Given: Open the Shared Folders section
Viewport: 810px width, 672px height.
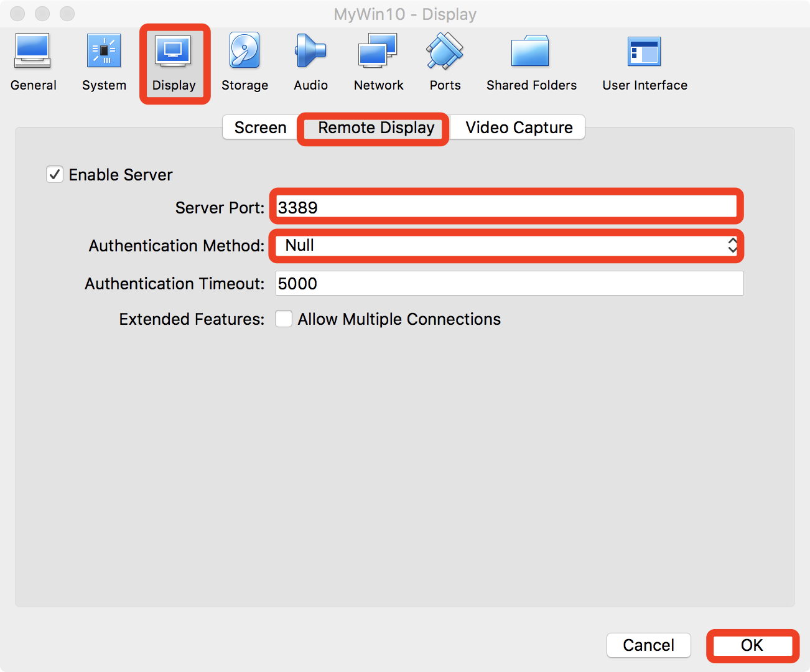Looking at the screenshot, I should tap(531, 62).
